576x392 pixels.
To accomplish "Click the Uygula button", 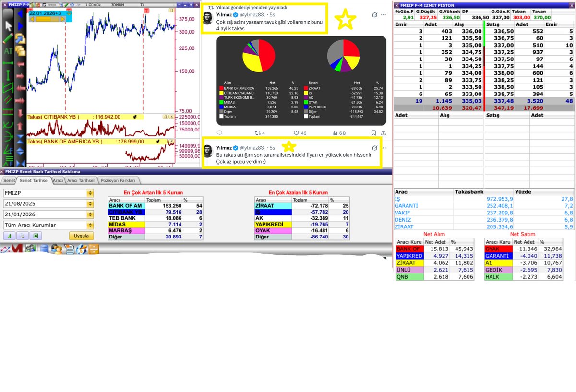I will click(x=81, y=236).
